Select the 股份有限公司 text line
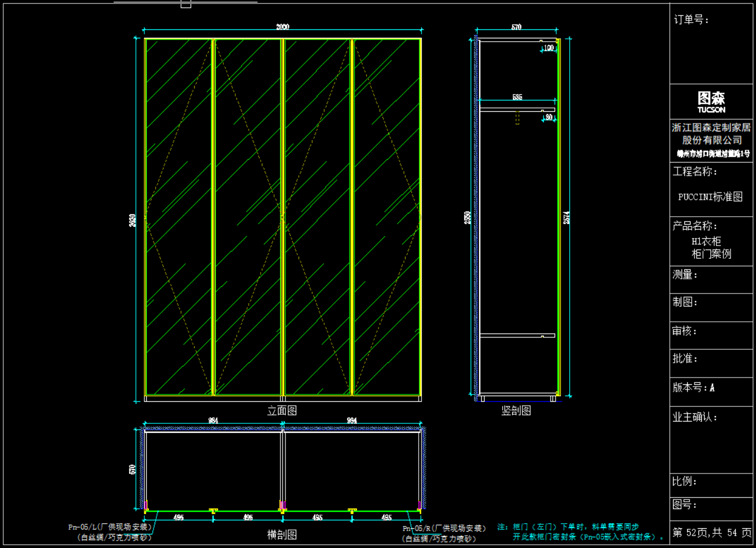Screen dimensions: 756x548 point(712,140)
